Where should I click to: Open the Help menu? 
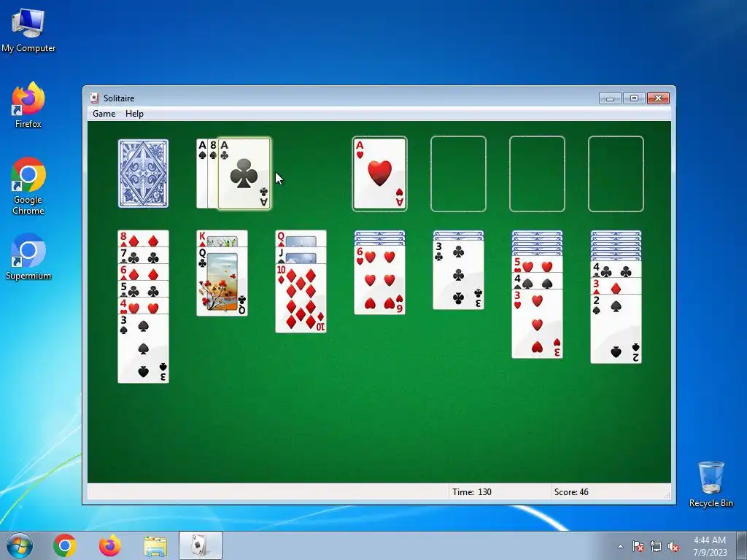pos(134,113)
